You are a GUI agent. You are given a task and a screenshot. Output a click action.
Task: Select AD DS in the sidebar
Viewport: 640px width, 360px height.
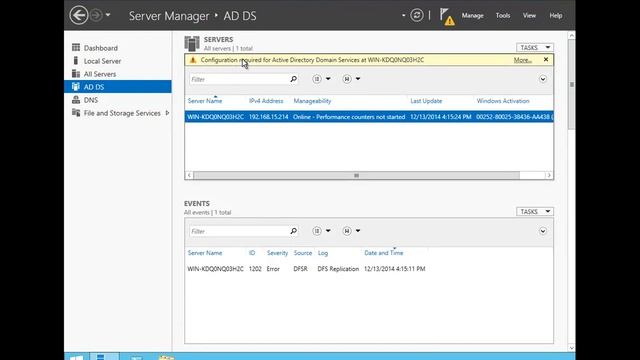(118, 87)
